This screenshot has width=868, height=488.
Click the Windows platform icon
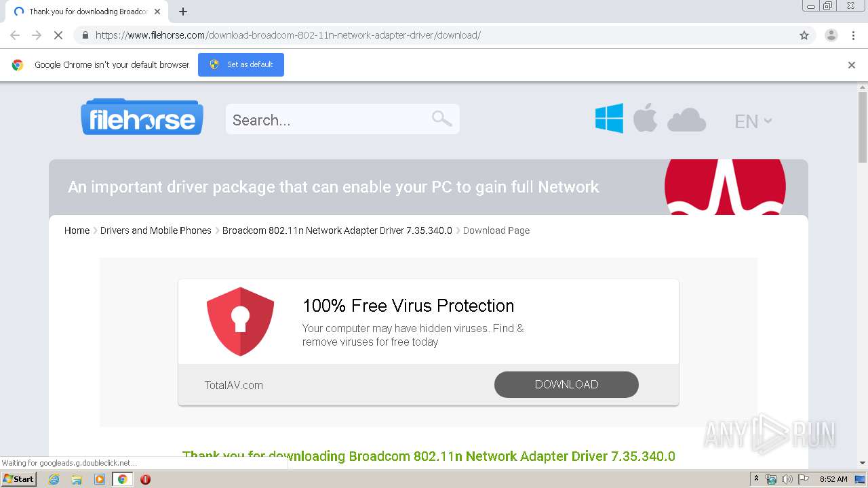point(609,119)
